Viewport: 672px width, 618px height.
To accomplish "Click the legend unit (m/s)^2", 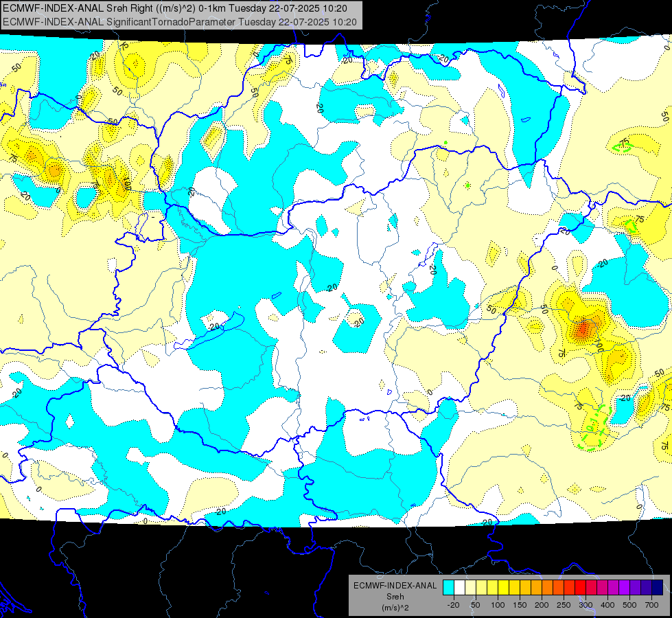I will [395, 608].
